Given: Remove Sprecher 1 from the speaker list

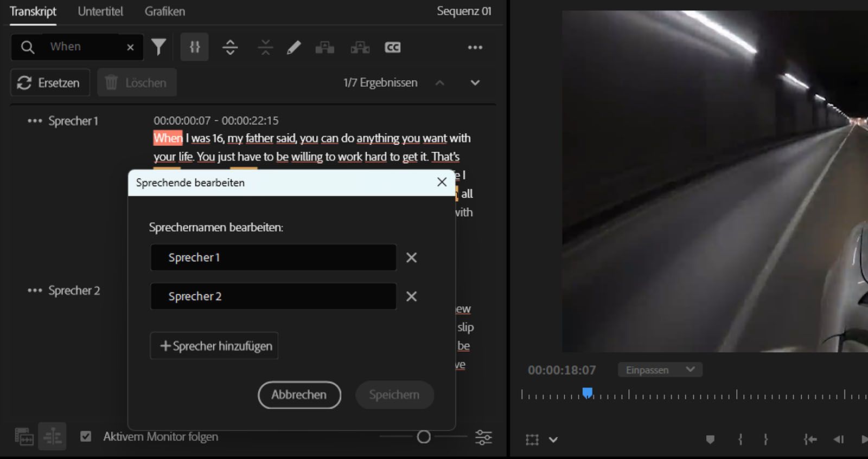Looking at the screenshot, I should pyautogui.click(x=412, y=258).
